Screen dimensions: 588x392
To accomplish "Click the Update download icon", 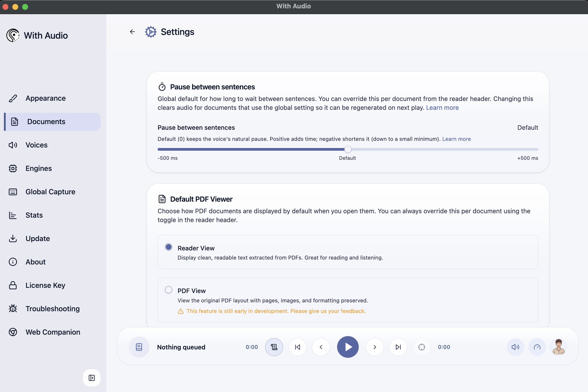I will pyautogui.click(x=13, y=239).
